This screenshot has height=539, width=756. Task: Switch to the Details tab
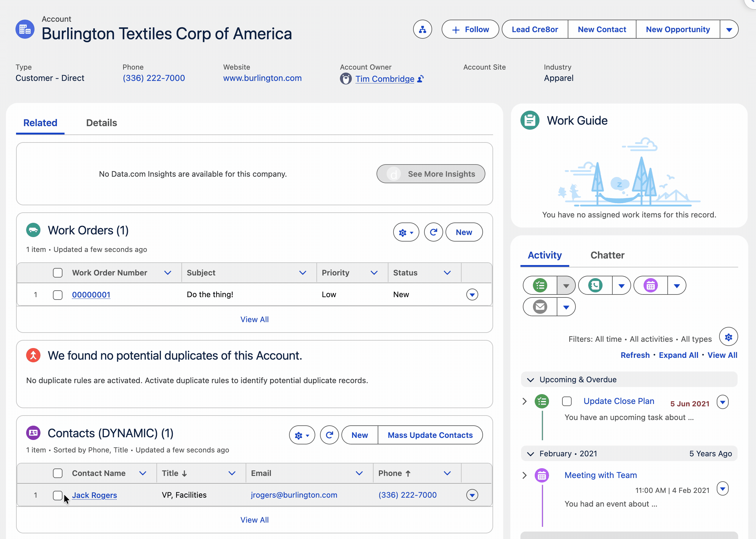[x=101, y=123]
